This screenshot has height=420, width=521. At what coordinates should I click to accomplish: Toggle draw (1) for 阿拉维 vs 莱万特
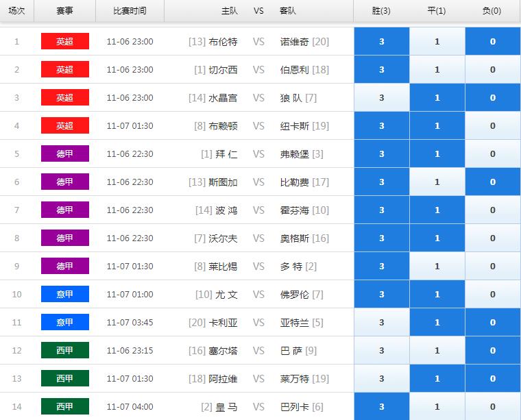[437, 378]
